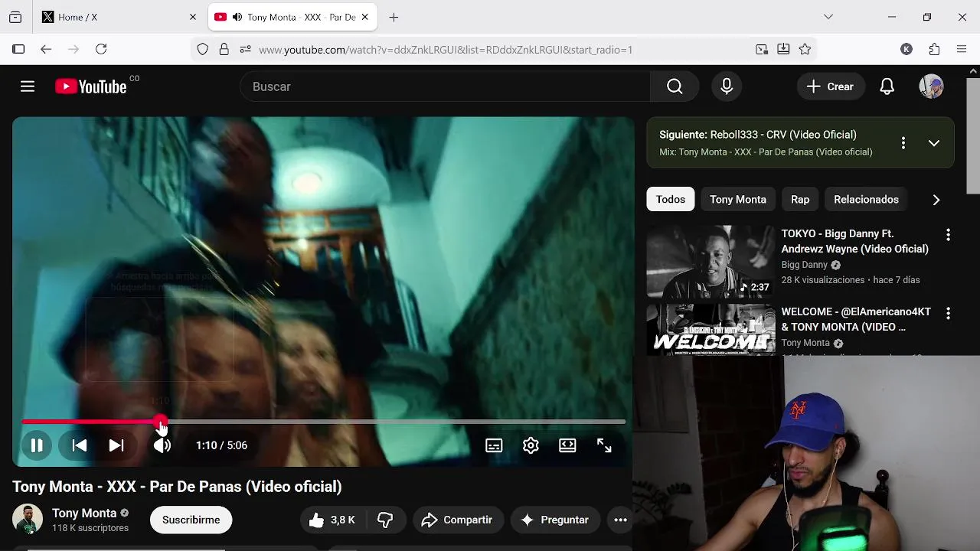
Task: Close the Tony Monta YouTube tab
Action: [365, 17]
